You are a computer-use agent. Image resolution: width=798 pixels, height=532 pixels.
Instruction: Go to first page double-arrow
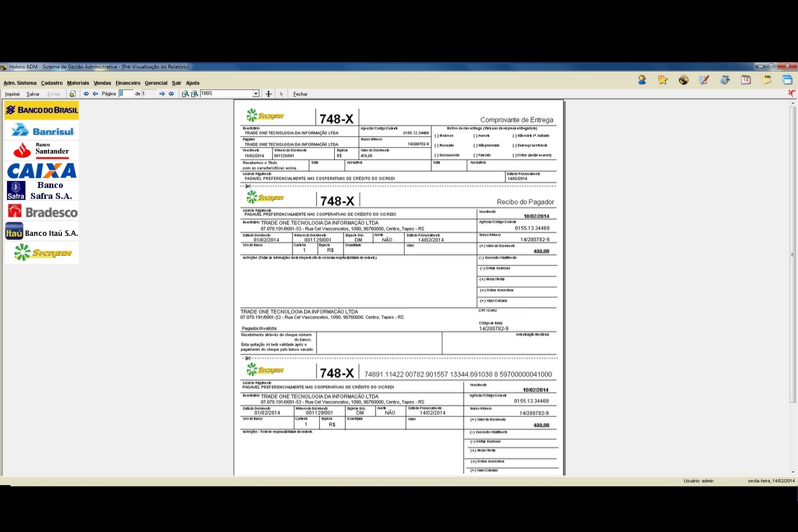86,94
